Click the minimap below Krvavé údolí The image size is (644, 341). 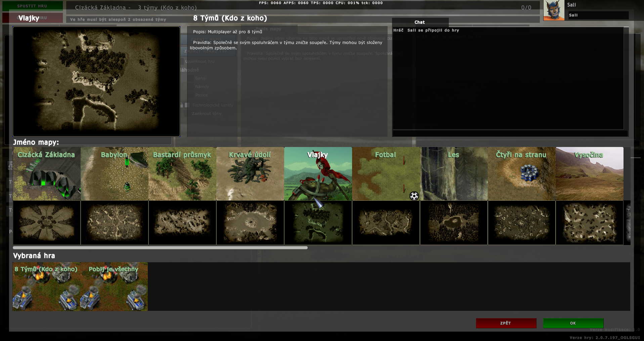point(250,223)
